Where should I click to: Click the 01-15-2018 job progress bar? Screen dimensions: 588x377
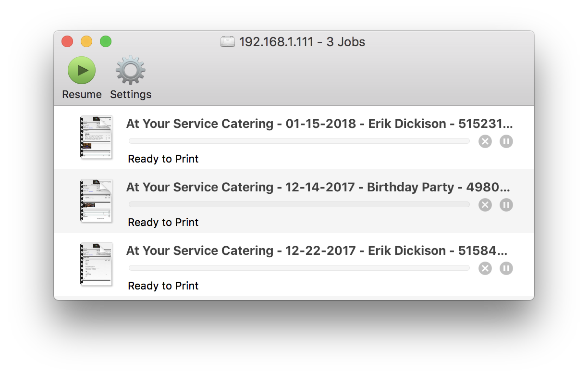click(299, 141)
